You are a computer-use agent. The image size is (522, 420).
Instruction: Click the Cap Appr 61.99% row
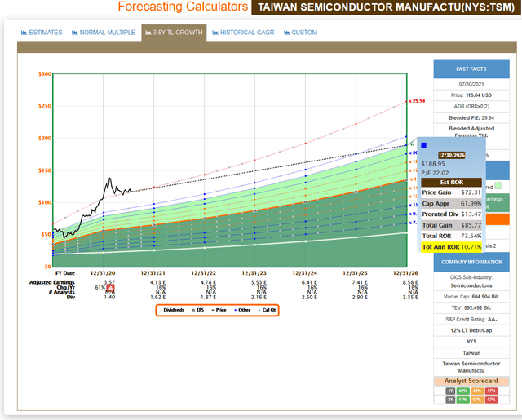click(x=451, y=204)
